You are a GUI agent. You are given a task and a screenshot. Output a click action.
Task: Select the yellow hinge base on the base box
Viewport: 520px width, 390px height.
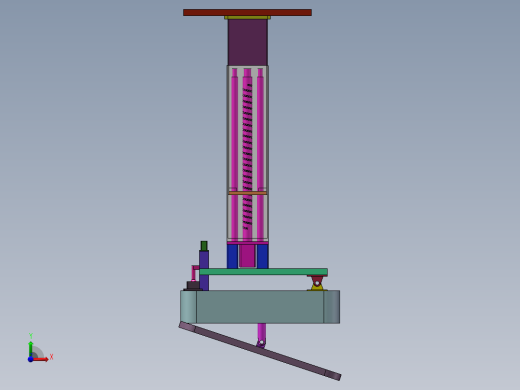click(x=317, y=287)
